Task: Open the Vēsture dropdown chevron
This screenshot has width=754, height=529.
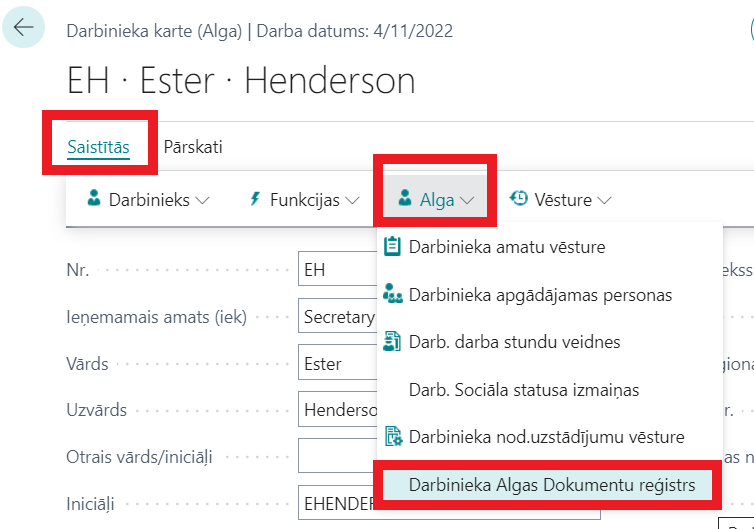Action: tap(604, 200)
